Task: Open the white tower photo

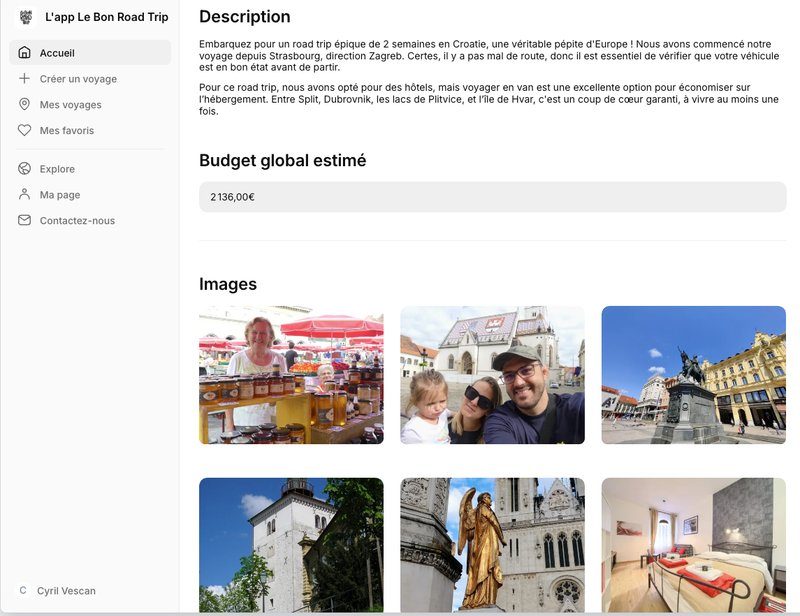Action: [x=291, y=545]
